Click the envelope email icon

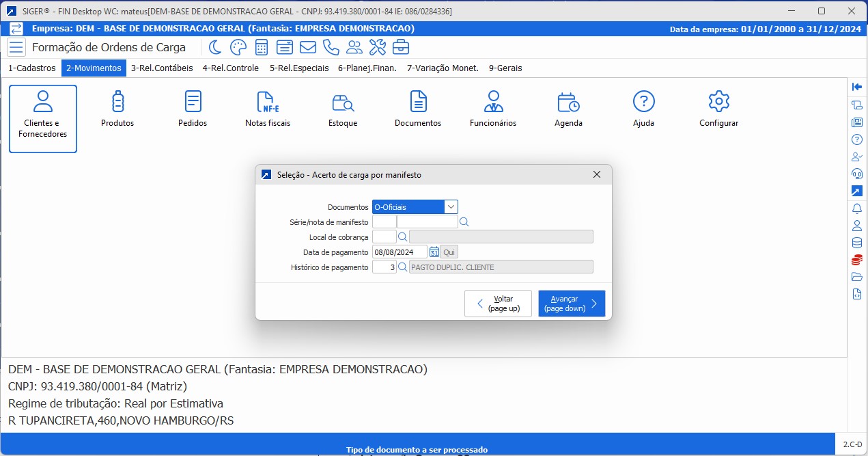click(x=307, y=47)
